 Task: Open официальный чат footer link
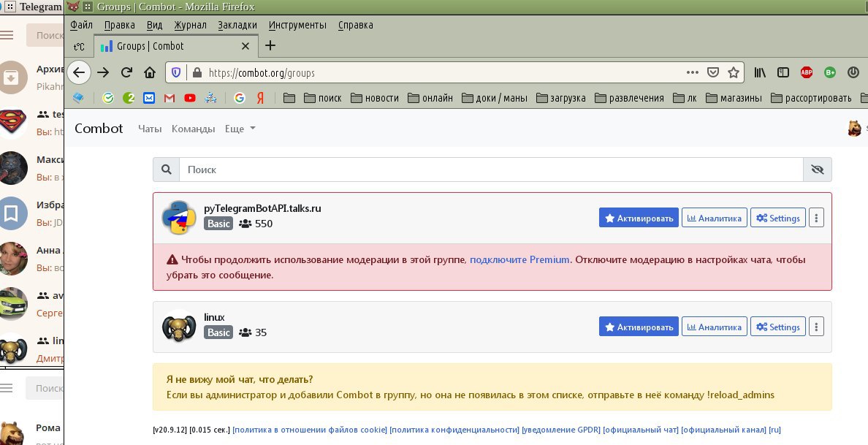[641, 430]
